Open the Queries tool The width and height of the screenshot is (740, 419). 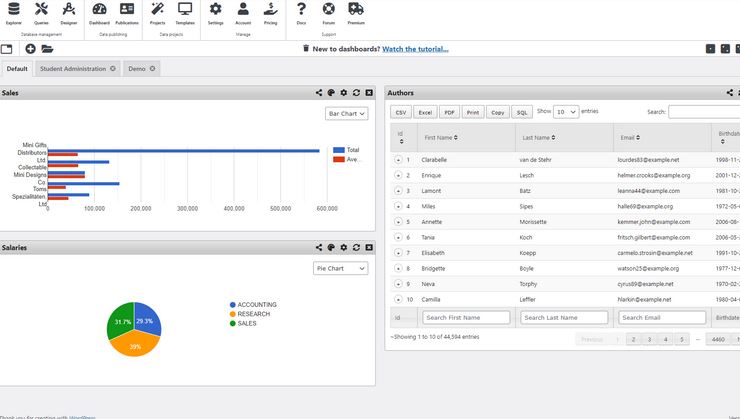(41, 13)
